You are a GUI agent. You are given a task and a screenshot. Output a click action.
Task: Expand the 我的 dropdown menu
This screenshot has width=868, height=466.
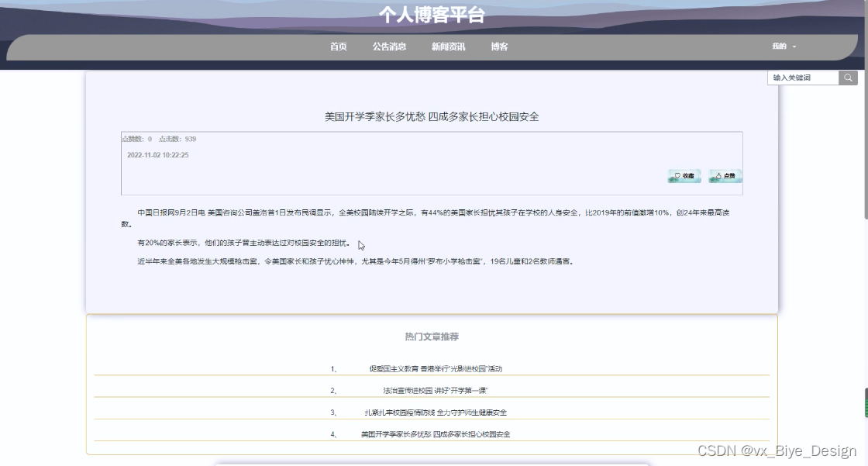click(784, 46)
